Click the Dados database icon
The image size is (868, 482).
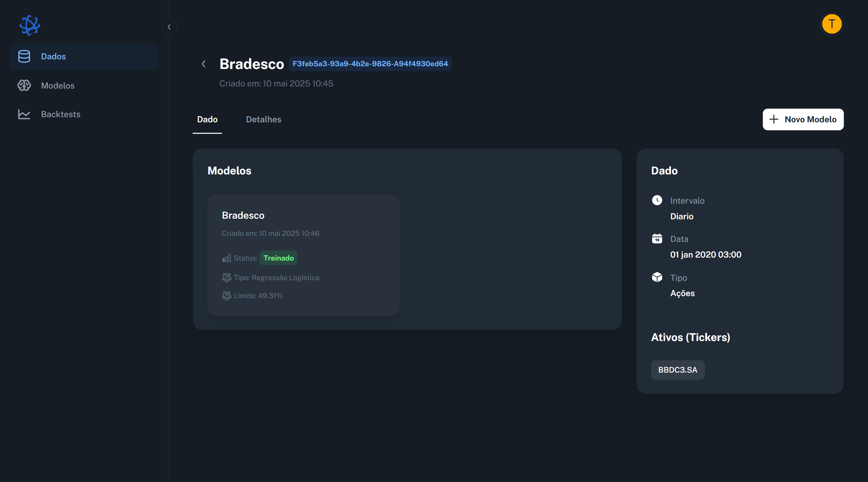click(24, 56)
